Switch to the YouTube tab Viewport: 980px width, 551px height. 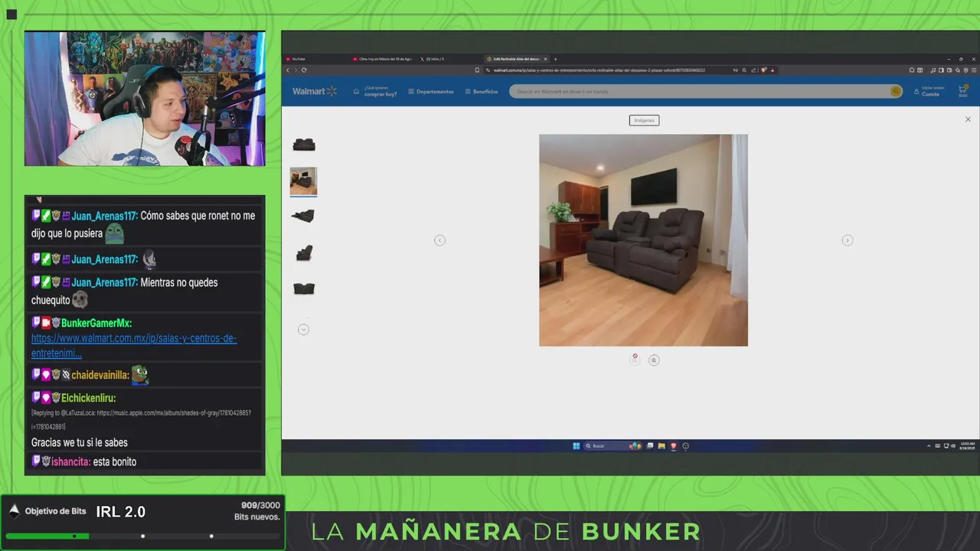click(x=315, y=59)
